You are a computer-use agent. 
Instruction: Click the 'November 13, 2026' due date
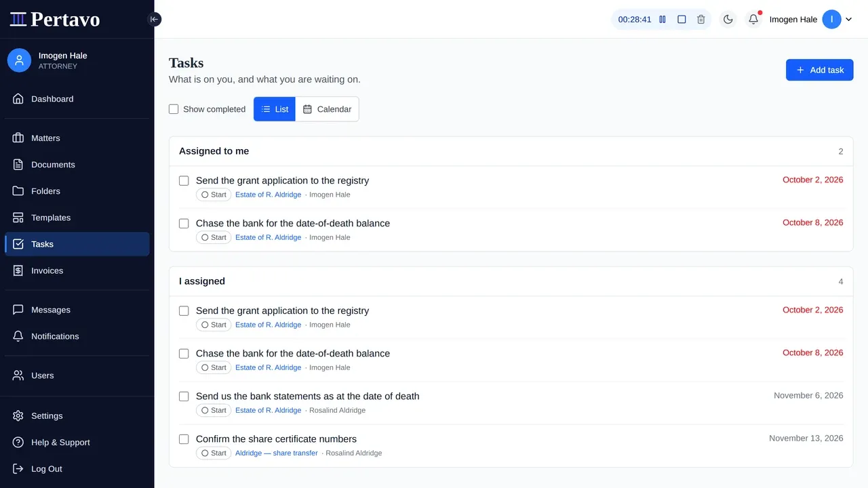806,439
